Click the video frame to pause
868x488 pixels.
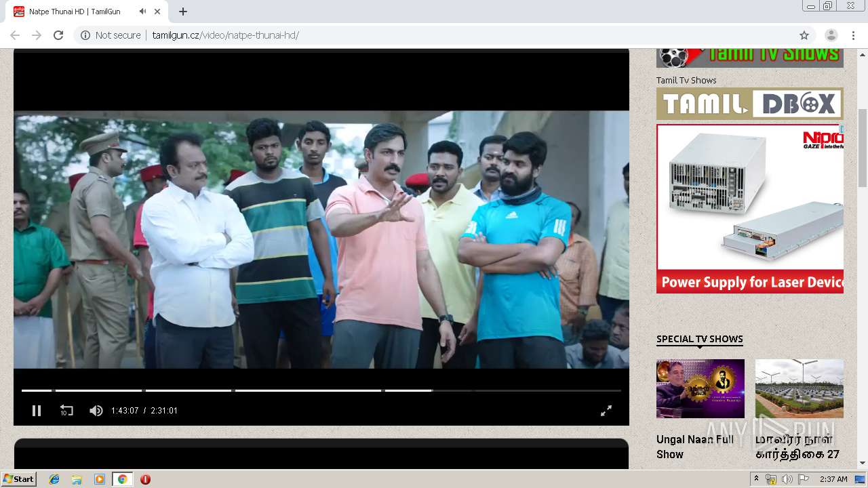321,239
